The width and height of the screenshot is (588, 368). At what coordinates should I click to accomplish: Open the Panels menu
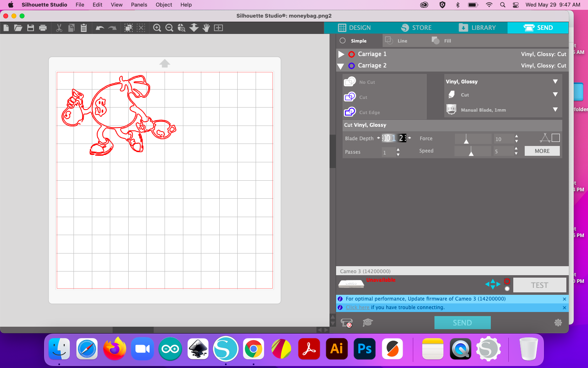click(139, 4)
